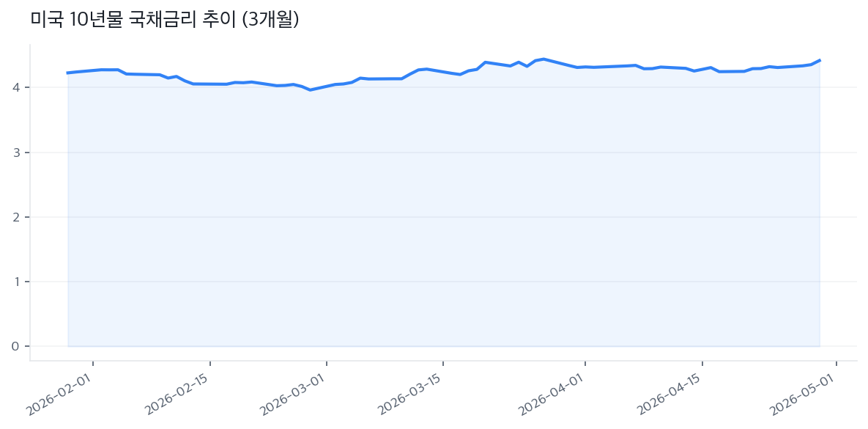Click the x-axis tick mark above 2026-03-15
The height and width of the screenshot is (429, 868).
click(x=443, y=363)
